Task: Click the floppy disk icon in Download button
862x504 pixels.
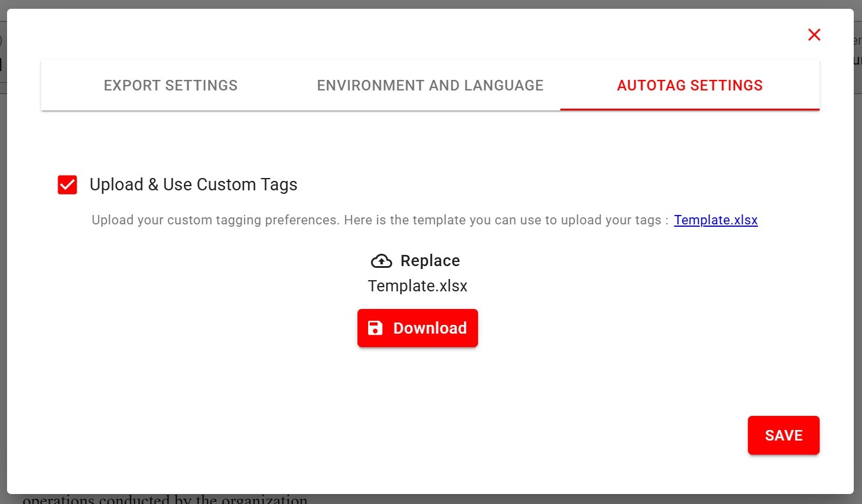Action: click(x=375, y=328)
